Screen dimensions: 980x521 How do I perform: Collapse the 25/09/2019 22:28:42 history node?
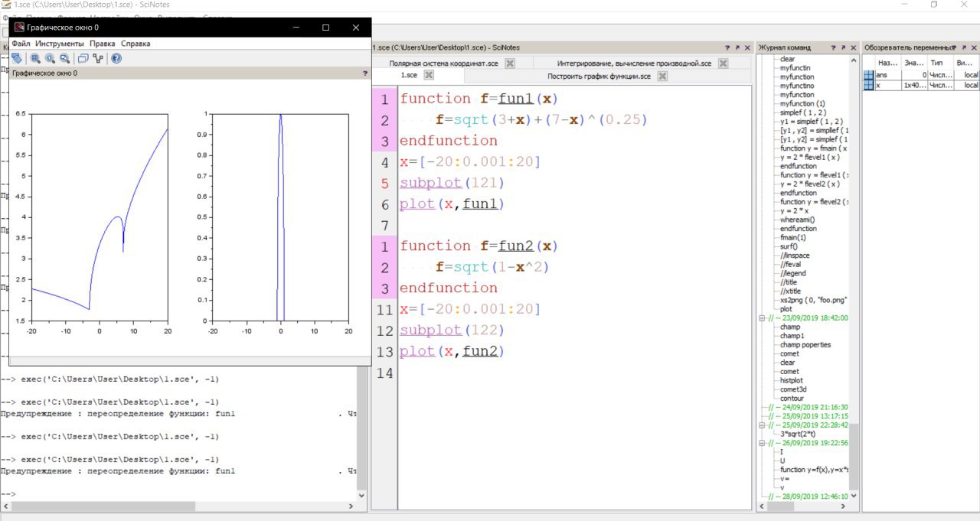click(x=763, y=425)
